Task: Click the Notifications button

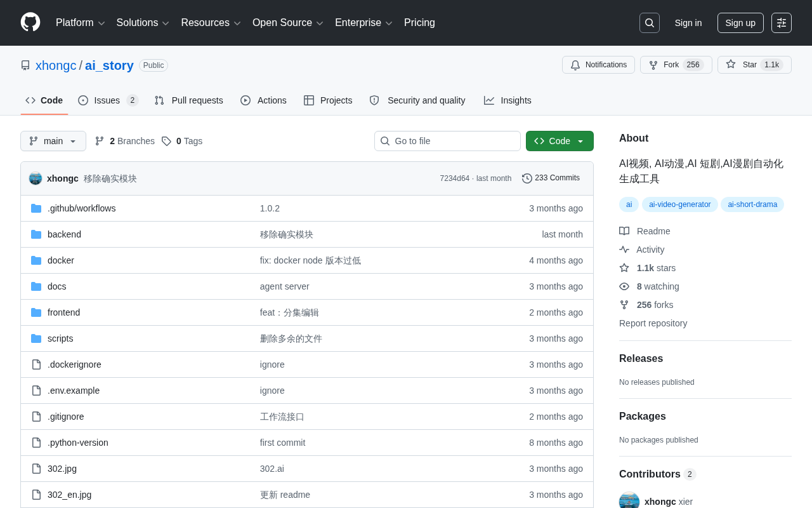Action: [x=598, y=65]
